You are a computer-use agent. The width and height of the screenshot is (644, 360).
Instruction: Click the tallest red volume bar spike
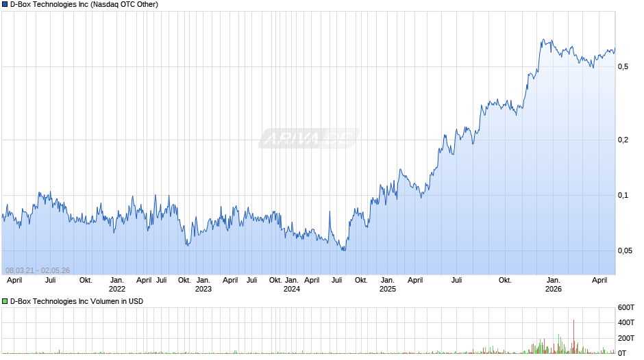coord(573,337)
